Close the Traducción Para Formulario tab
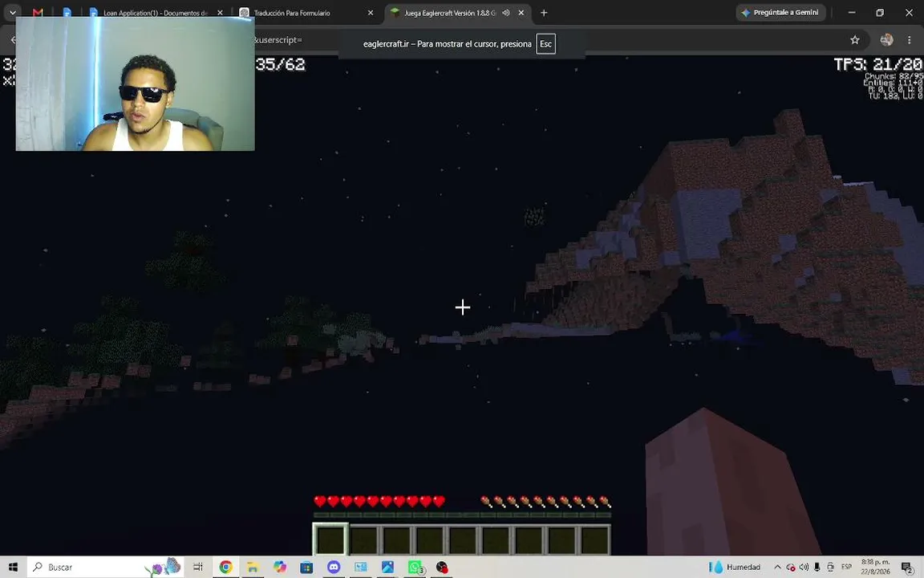This screenshot has width=924, height=578. [370, 12]
